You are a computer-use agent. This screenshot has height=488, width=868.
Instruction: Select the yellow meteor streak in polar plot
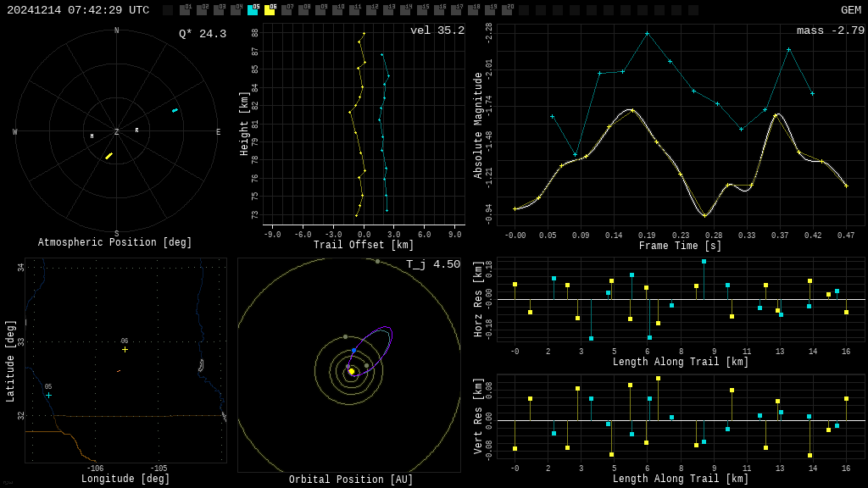coord(108,156)
